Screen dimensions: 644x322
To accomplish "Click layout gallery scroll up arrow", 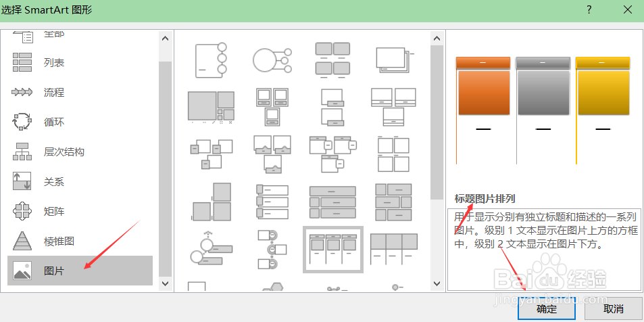I will point(437,39).
